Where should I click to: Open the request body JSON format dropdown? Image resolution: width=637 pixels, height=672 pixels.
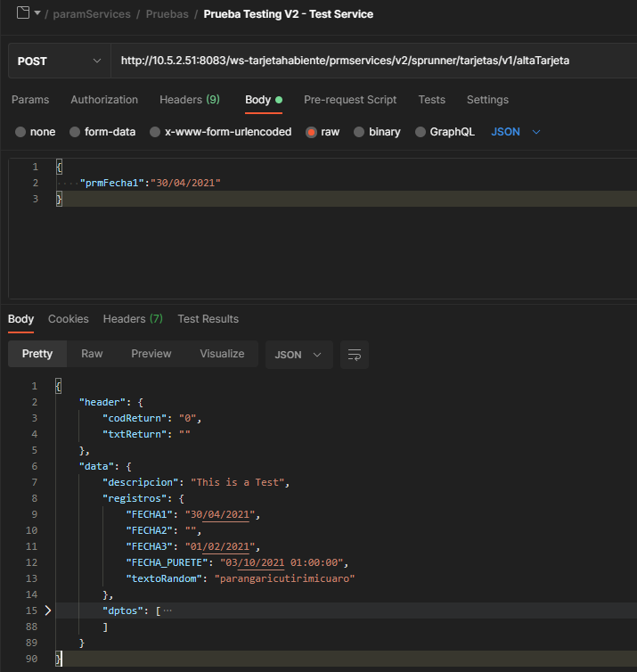pos(516,132)
